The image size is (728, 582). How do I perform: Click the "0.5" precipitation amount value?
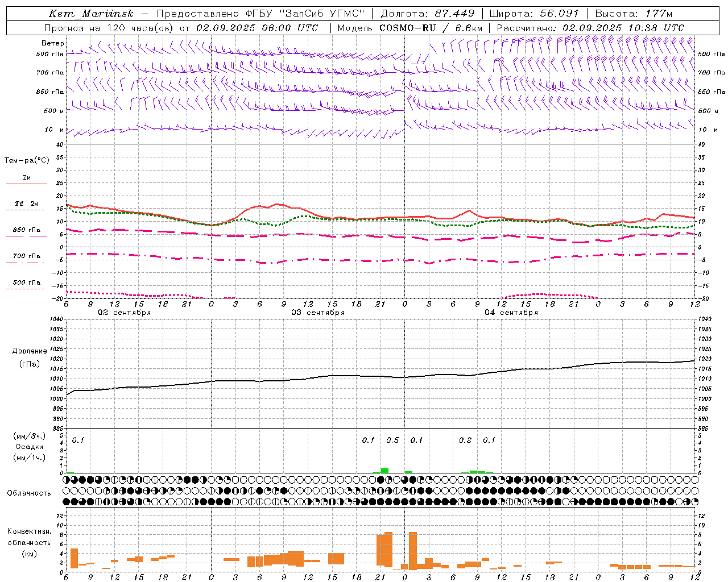pos(392,440)
